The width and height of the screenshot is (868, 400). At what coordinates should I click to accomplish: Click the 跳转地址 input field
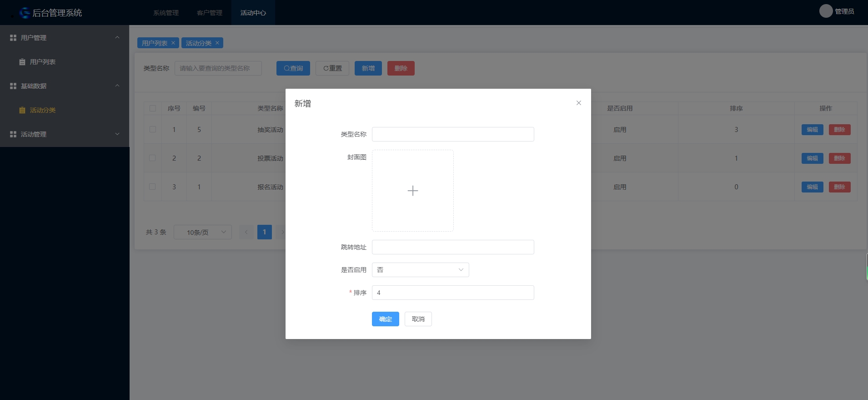click(x=452, y=247)
